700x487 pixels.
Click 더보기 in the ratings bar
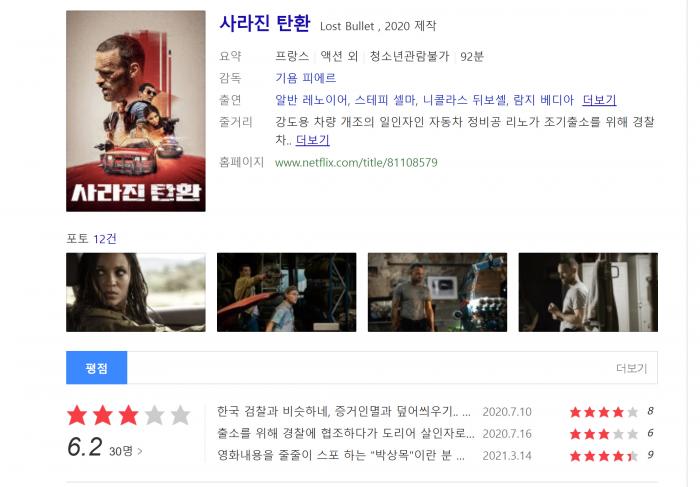click(x=631, y=368)
